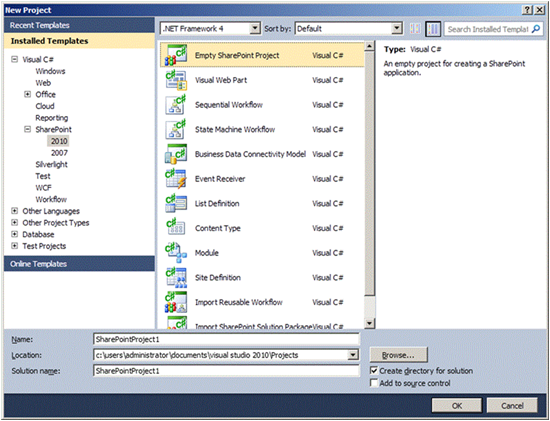Click the template list scroll up arrow

(369, 46)
